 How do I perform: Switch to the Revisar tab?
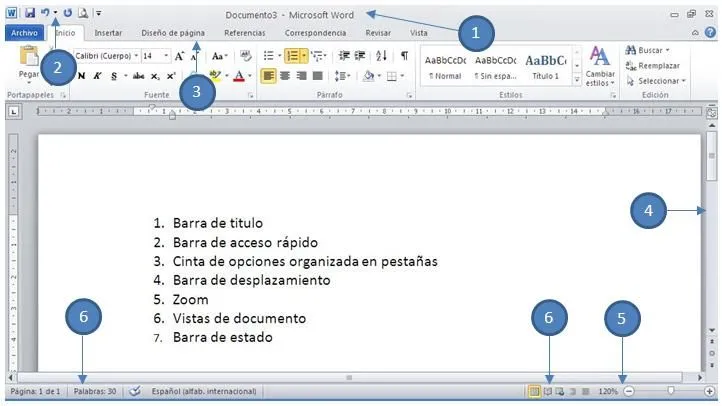[x=378, y=33]
